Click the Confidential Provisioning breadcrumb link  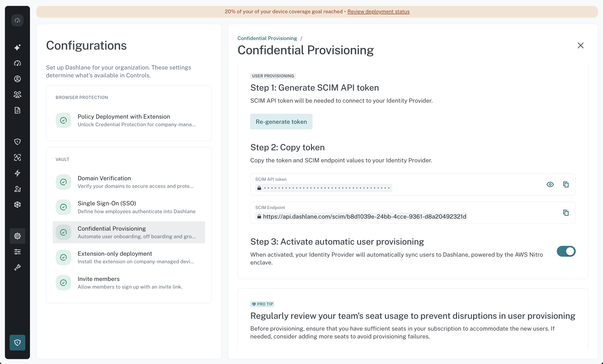pos(267,38)
